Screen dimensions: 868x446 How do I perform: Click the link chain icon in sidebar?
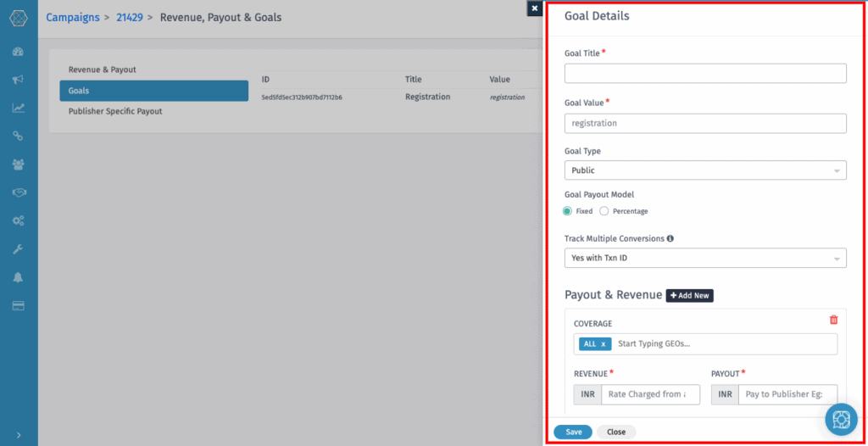pos(18,136)
